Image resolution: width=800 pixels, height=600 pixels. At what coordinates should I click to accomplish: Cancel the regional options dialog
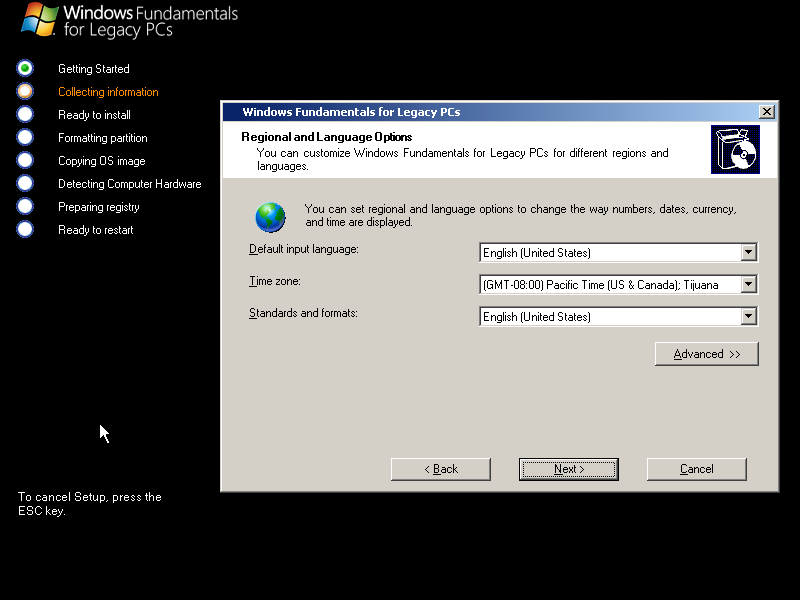[x=696, y=468]
